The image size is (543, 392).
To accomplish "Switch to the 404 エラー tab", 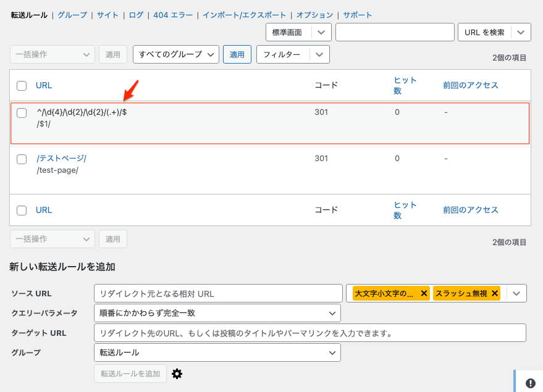I will tap(173, 15).
